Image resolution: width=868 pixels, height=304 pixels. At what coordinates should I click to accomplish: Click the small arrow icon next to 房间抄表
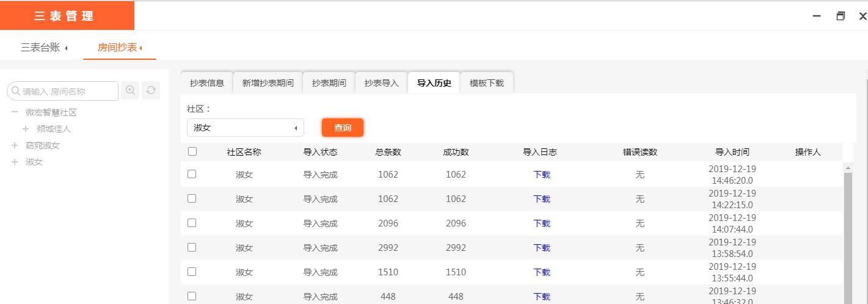click(x=141, y=48)
